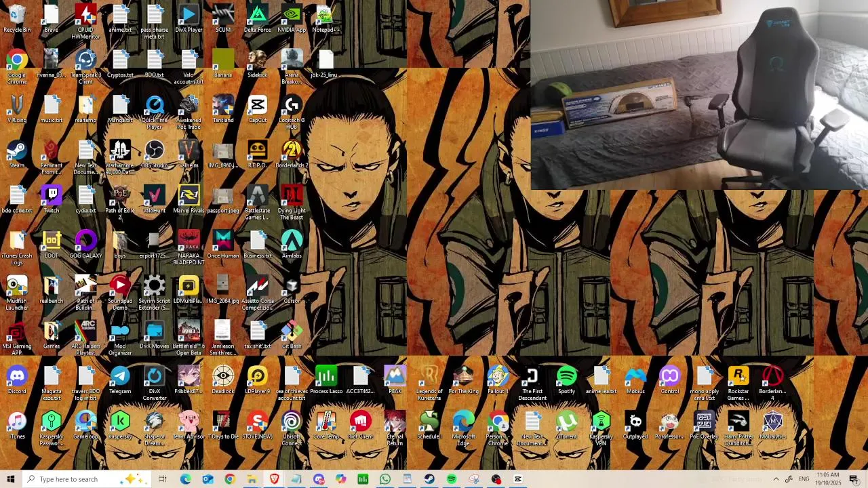Open Task View on the taskbar
Screen dimensions: 868x488
163,479
